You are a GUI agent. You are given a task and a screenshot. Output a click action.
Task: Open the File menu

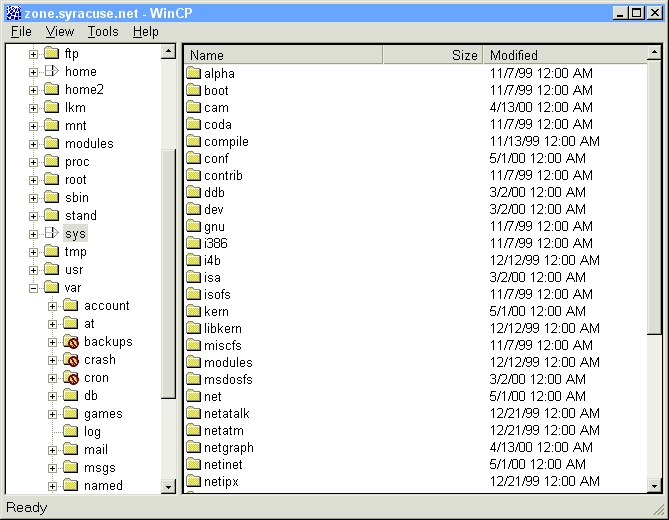point(21,32)
